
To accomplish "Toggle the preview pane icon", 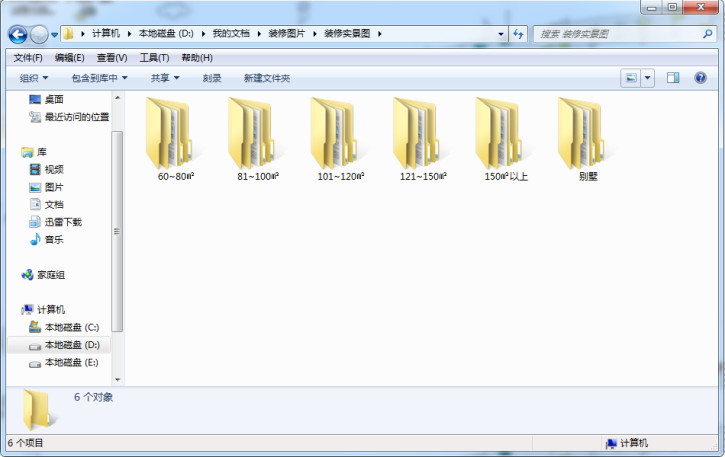I will [673, 78].
